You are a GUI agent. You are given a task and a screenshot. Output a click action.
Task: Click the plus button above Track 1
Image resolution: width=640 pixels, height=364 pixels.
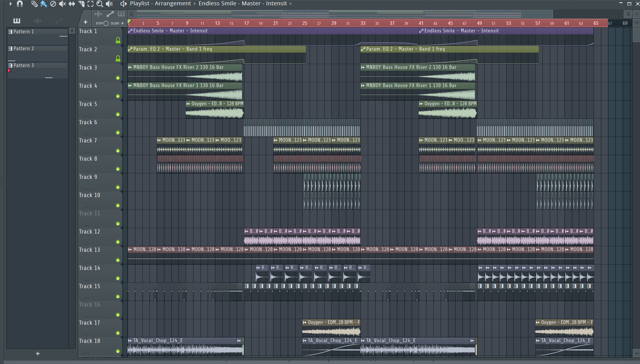click(x=86, y=22)
